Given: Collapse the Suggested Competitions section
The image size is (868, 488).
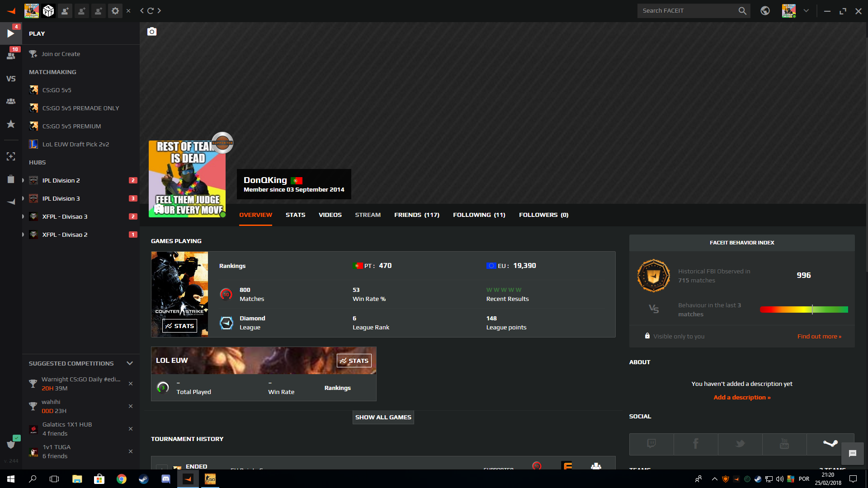Looking at the screenshot, I should [130, 363].
